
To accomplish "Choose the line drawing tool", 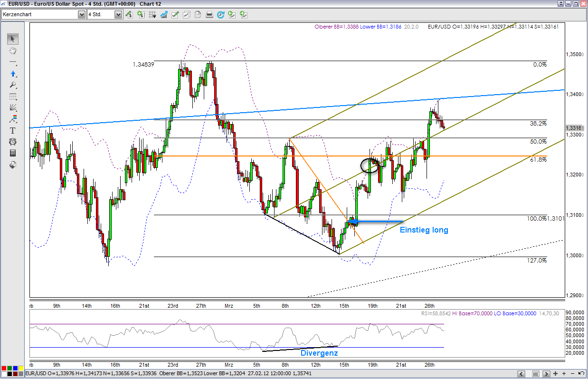I will tap(13, 62).
